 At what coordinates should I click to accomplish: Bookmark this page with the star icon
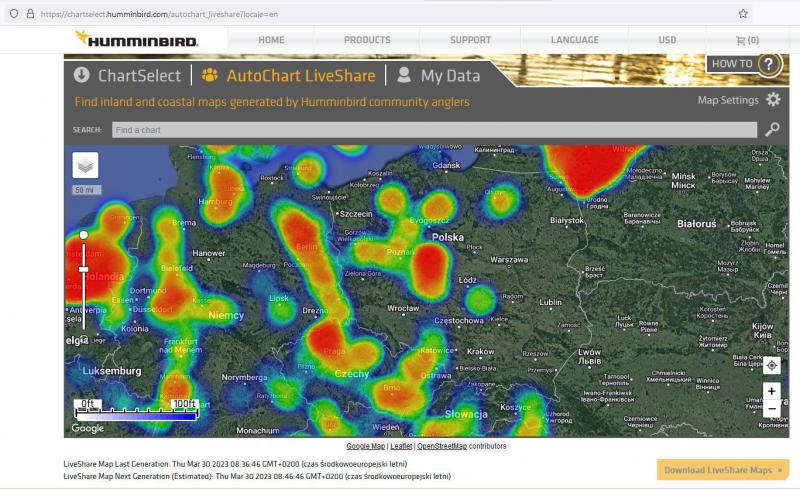point(743,14)
